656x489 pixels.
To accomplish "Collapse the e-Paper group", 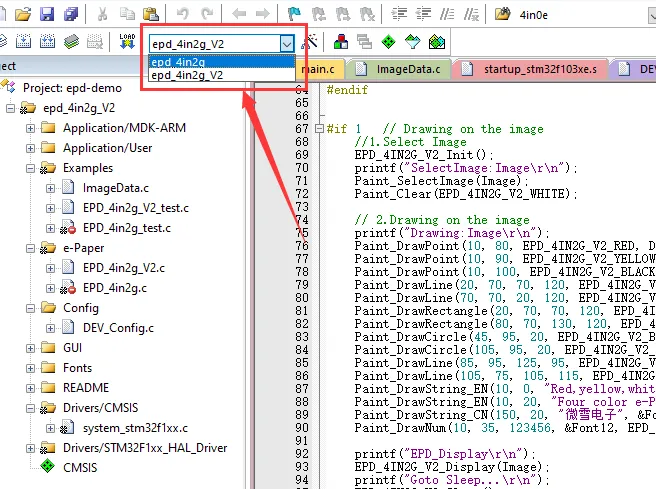I will [x=30, y=248].
